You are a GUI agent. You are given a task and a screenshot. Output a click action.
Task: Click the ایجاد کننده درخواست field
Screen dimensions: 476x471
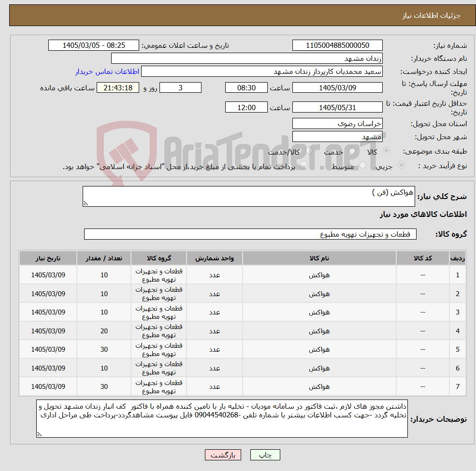click(x=261, y=71)
